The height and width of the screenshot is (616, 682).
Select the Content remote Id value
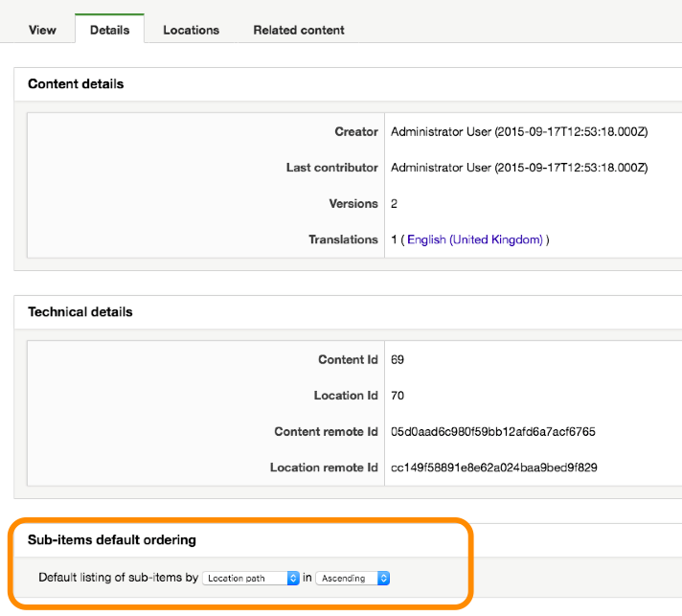pyautogui.click(x=492, y=431)
